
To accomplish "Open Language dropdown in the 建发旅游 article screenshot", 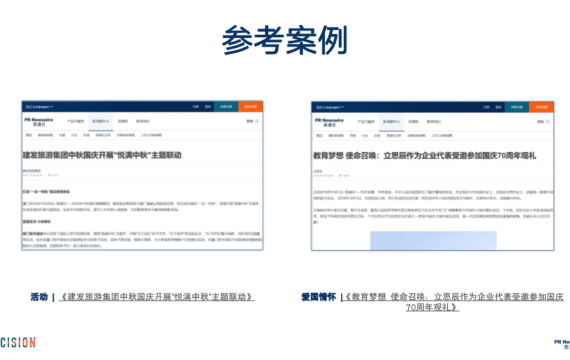I will coord(40,107).
